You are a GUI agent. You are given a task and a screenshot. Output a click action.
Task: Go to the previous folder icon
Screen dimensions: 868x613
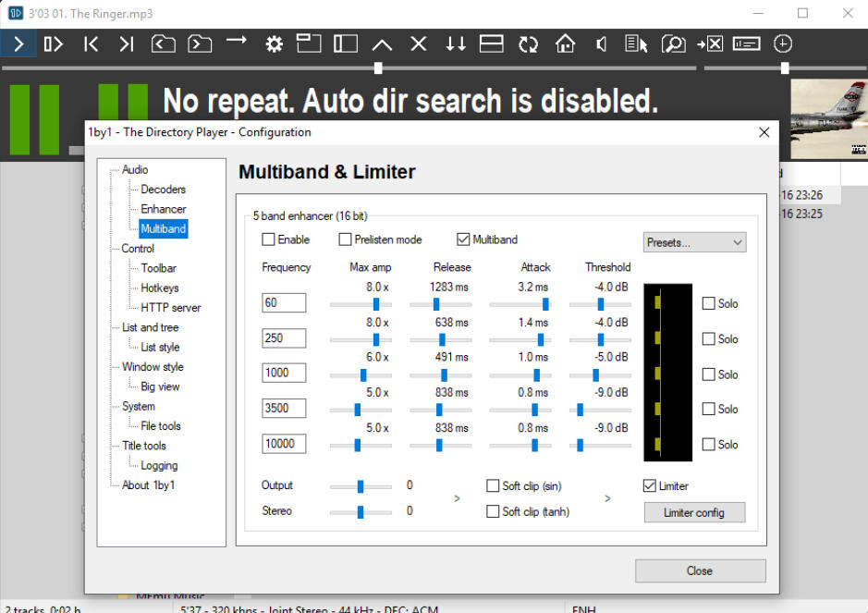pyautogui.click(x=164, y=43)
